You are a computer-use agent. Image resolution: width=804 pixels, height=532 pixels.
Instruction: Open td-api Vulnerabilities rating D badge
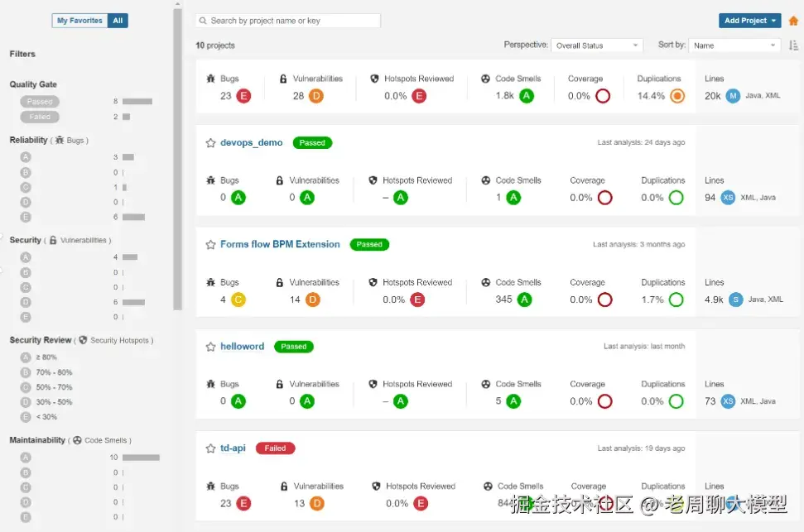coord(317,503)
